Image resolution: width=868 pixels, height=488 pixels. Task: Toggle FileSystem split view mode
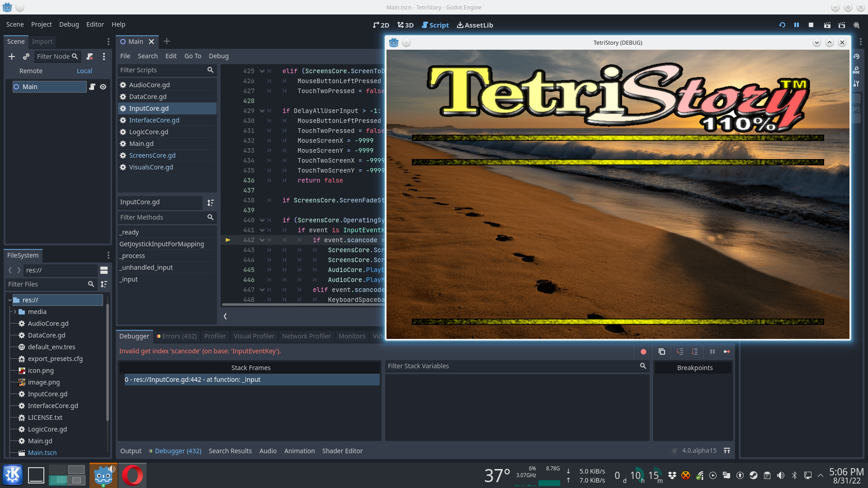(x=104, y=270)
